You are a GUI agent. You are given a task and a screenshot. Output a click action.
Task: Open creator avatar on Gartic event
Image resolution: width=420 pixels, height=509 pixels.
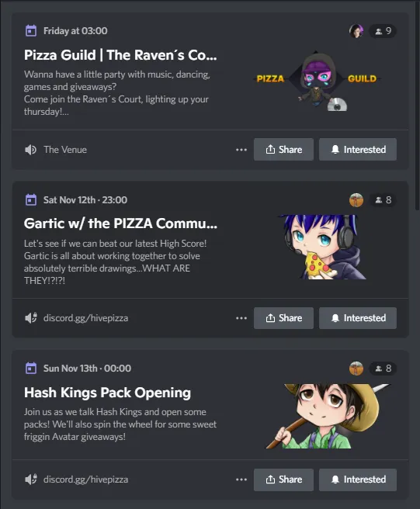(356, 200)
